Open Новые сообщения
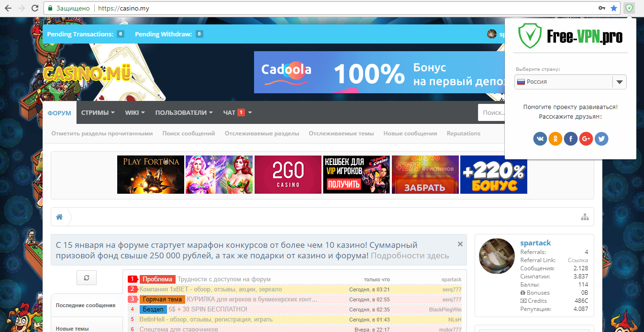The image size is (644, 332). [x=410, y=133]
